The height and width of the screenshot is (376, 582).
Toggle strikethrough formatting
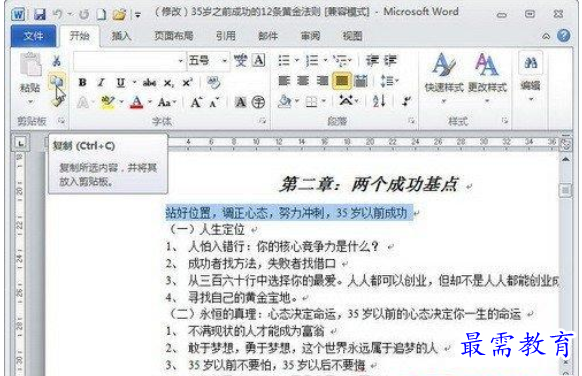(x=149, y=82)
